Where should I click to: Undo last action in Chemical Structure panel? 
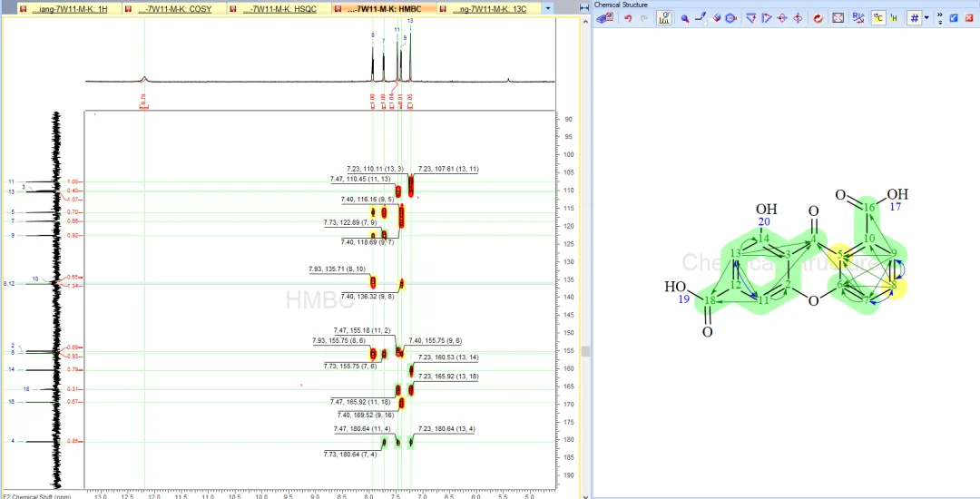tap(628, 18)
